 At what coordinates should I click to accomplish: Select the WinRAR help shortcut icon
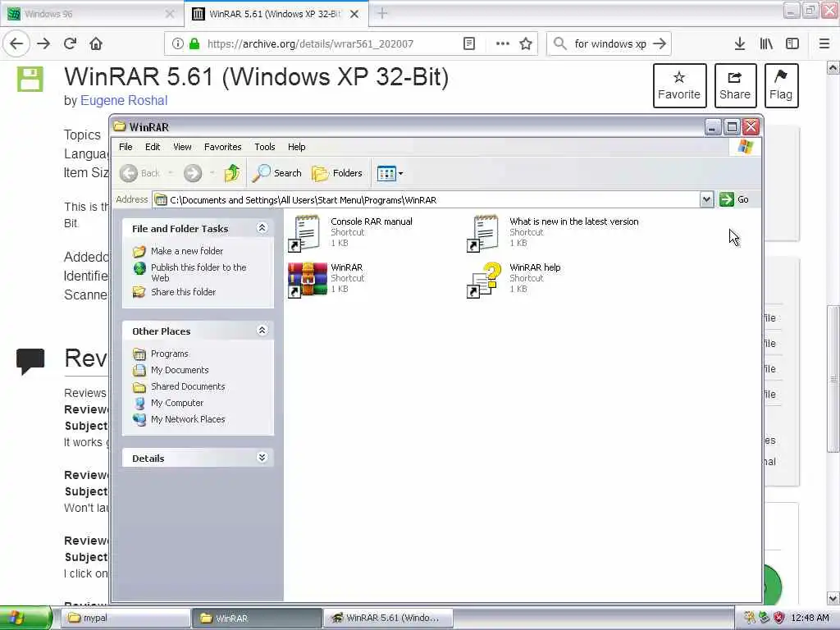485,279
